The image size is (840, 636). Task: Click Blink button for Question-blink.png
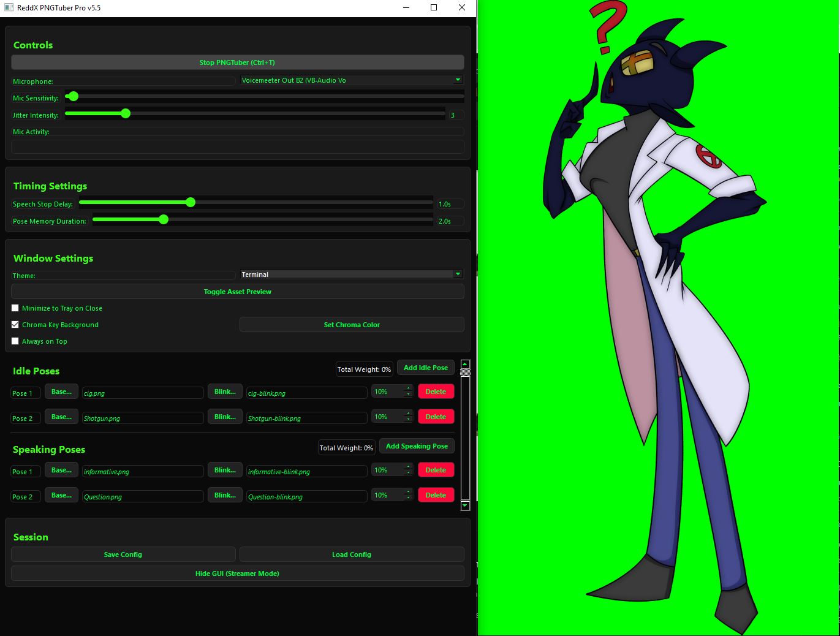pos(225,495)
